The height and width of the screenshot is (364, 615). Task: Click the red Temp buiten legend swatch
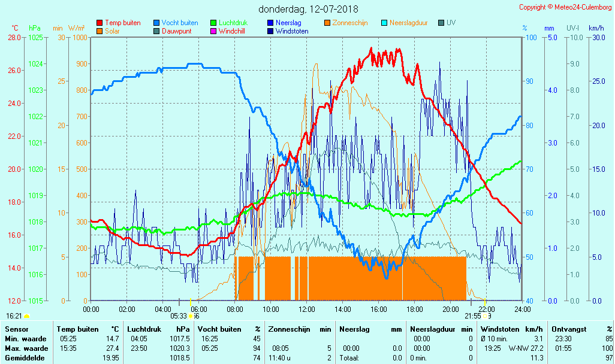pos(100,23)
